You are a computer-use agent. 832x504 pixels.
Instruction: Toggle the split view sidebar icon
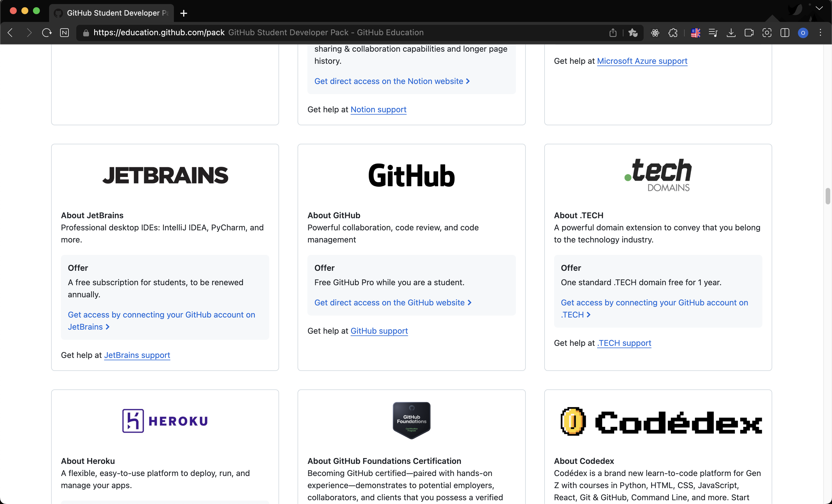[785, 33]
